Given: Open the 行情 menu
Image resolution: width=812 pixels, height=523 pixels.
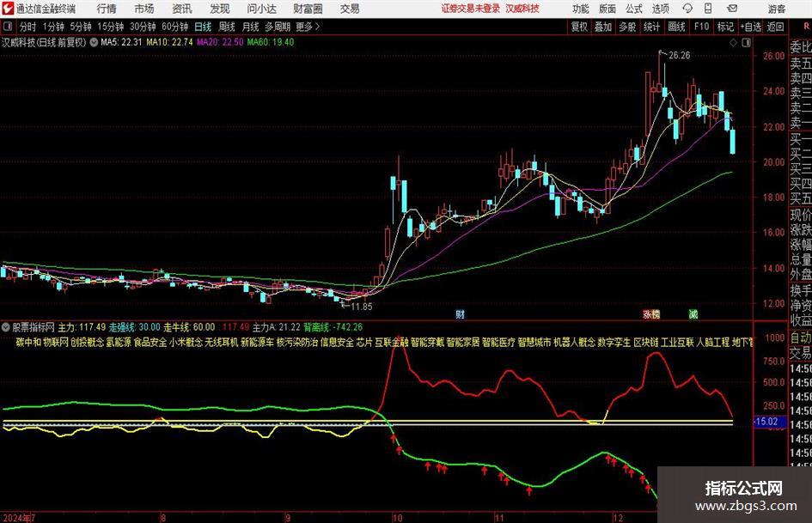Looking at the screenshot, I should (107, 9).
